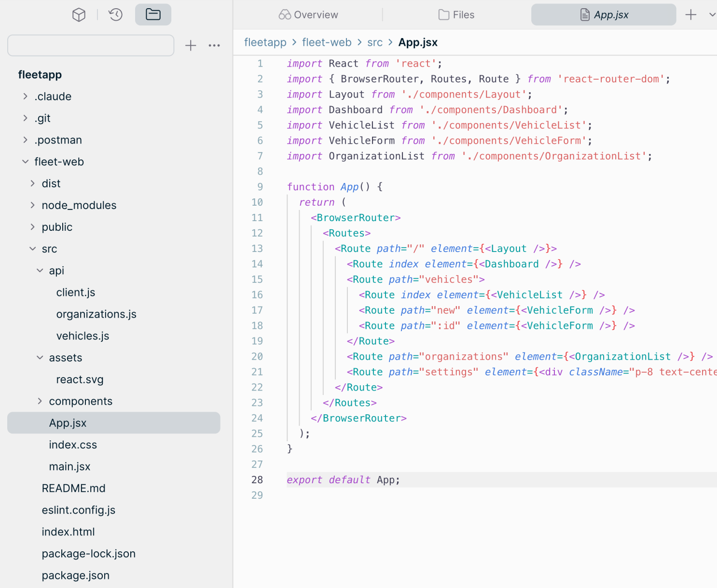This screenshot has width=717, height=588.
Task: Open the history view with clock icon
Action: coord(115,14)
